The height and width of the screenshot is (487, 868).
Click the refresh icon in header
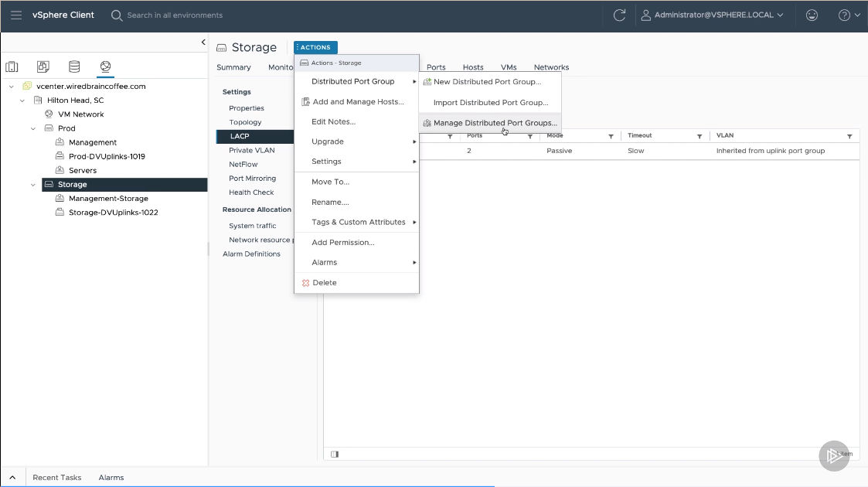[618, 15]
